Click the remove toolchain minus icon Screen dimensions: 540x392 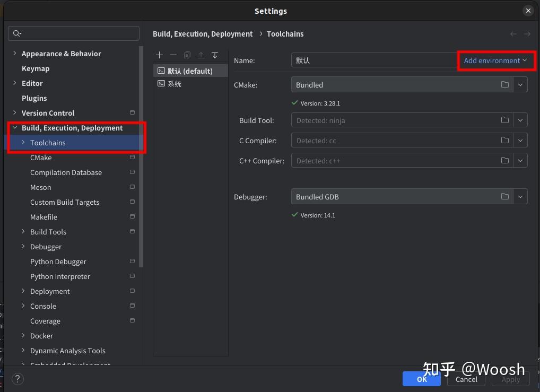click(173, 55)
